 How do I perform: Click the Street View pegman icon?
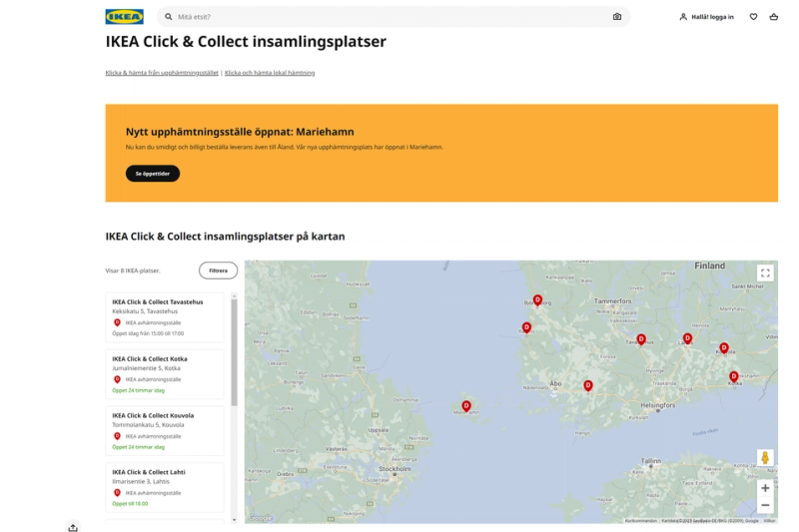click(x=765, y=458)
